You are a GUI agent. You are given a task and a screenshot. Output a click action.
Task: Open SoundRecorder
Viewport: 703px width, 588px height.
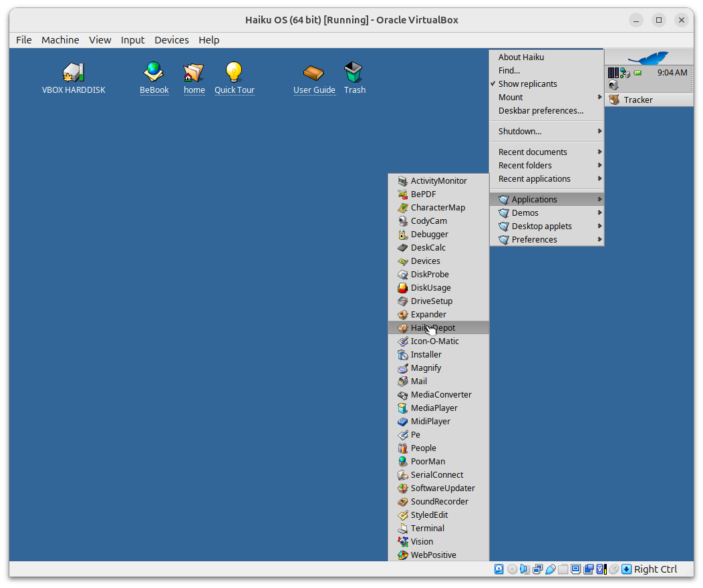coord(438,502)
